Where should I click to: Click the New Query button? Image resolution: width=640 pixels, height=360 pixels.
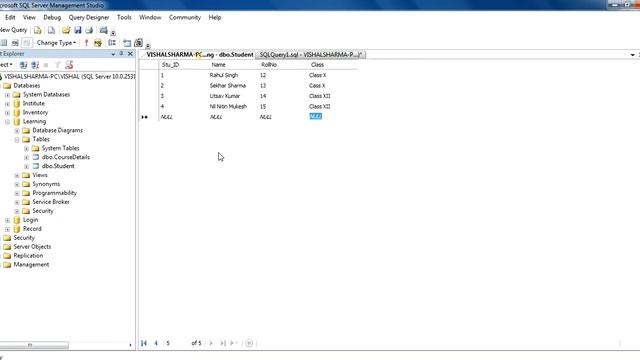[13, 30]
